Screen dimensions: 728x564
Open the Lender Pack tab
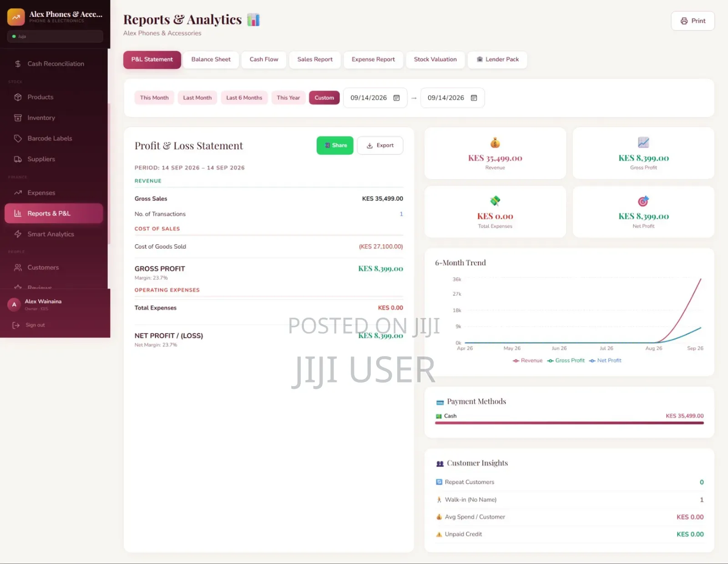pyautogui.click(x=497, y=60)
